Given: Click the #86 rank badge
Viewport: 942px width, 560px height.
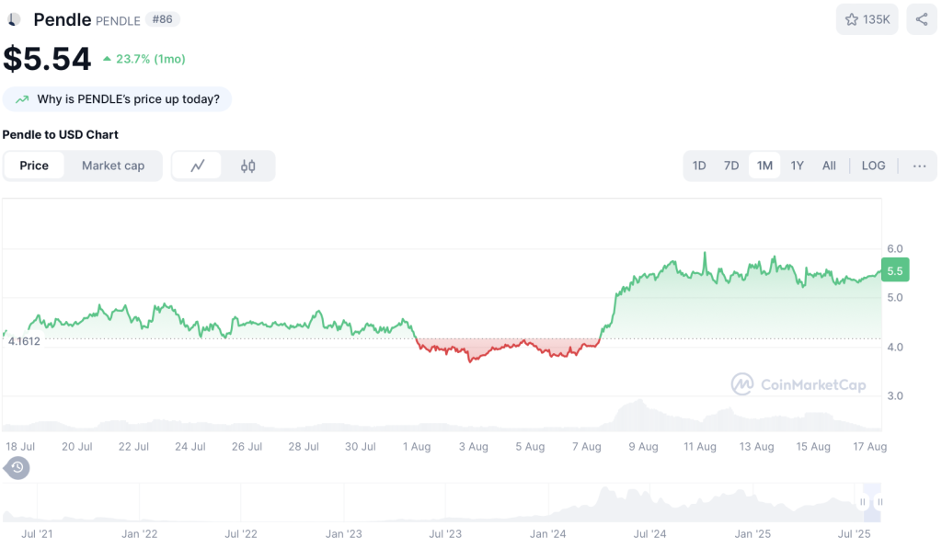Looking at the screenshot, I should coord(162,19).
